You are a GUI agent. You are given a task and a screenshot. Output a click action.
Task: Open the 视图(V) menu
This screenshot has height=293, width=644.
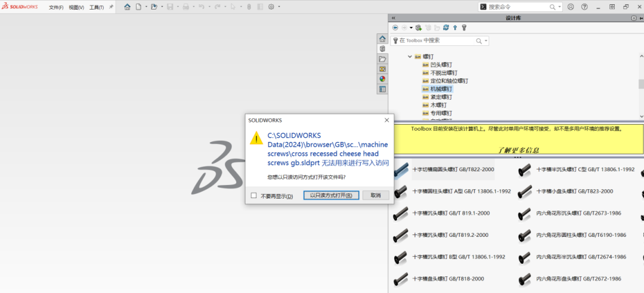(x=76, y=7)
